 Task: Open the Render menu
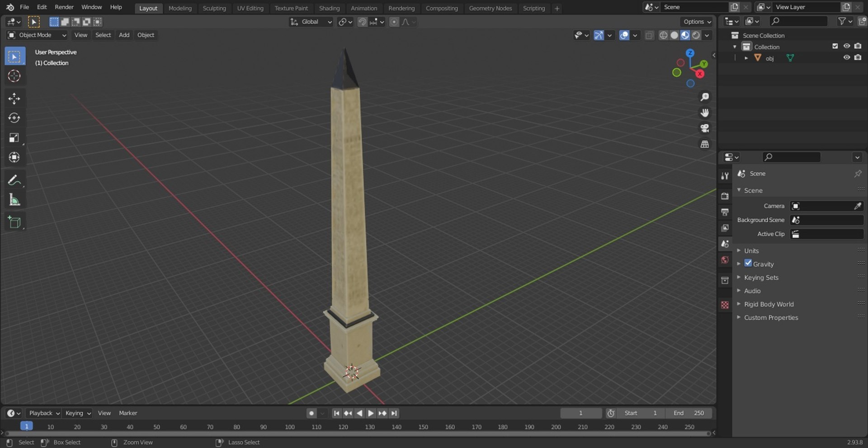tap(64, 7)
